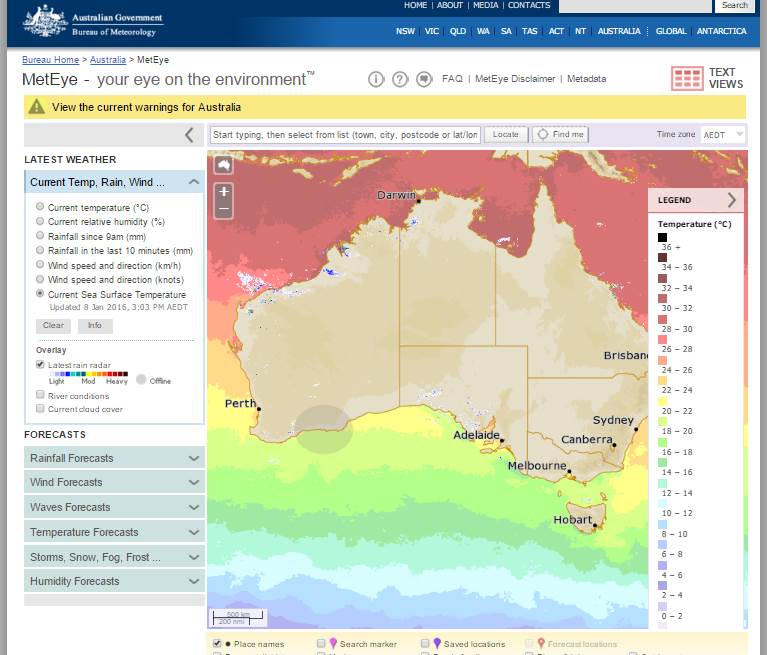Open Text Views grid icon
This screenshot has width=767, height=655.
687,79
